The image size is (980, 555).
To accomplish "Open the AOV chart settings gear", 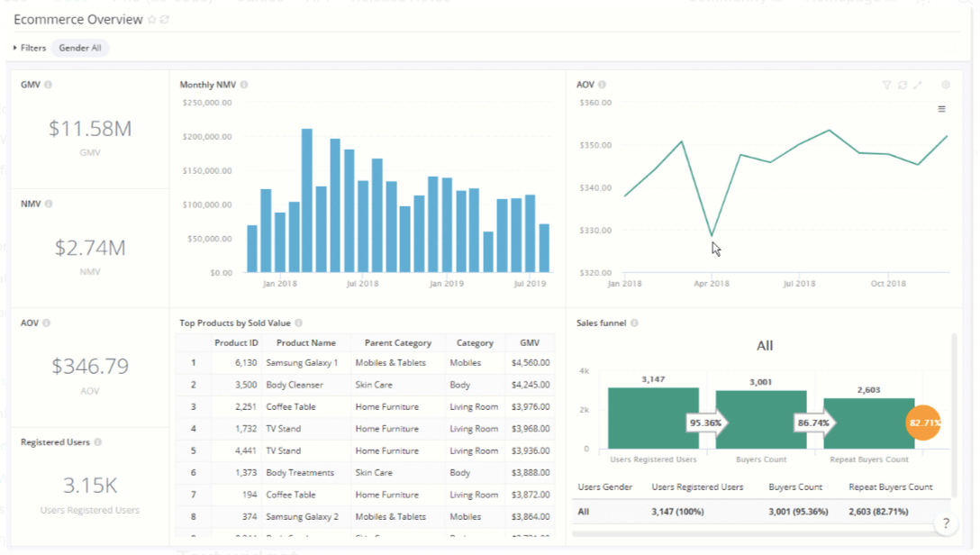I will coord(946,85).
